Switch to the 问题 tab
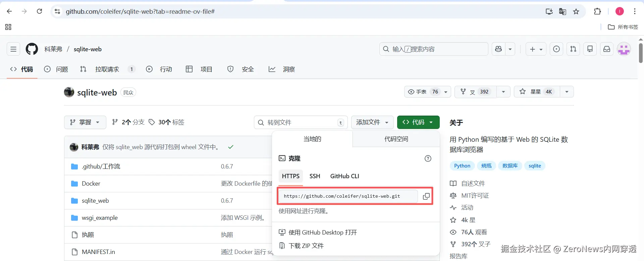The image size is (644, 261). [56, 69]
